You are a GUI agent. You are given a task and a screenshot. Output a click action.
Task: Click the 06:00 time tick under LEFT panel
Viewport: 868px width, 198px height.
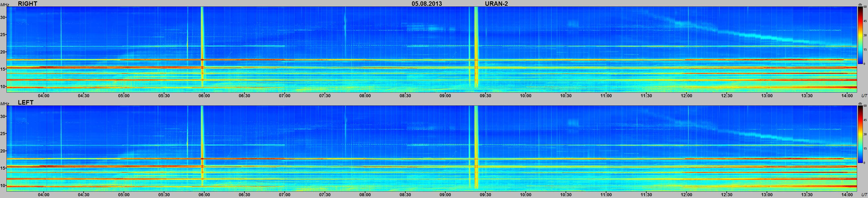204,195
